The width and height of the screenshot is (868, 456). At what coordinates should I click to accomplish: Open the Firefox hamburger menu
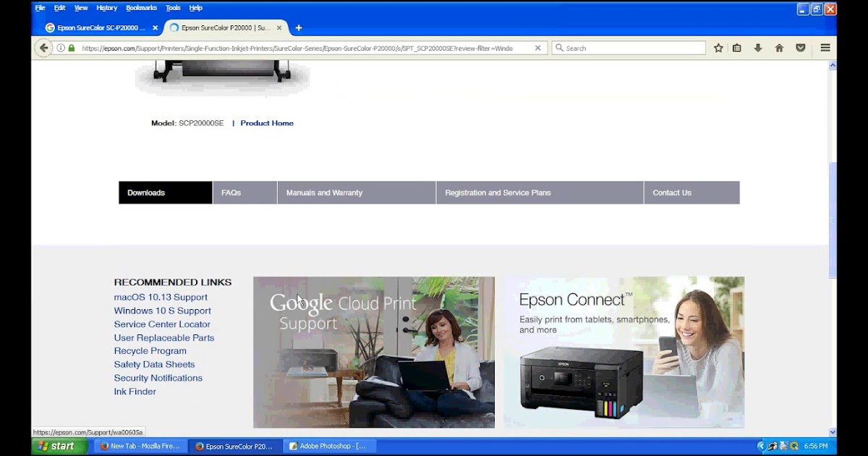point(825,48)
